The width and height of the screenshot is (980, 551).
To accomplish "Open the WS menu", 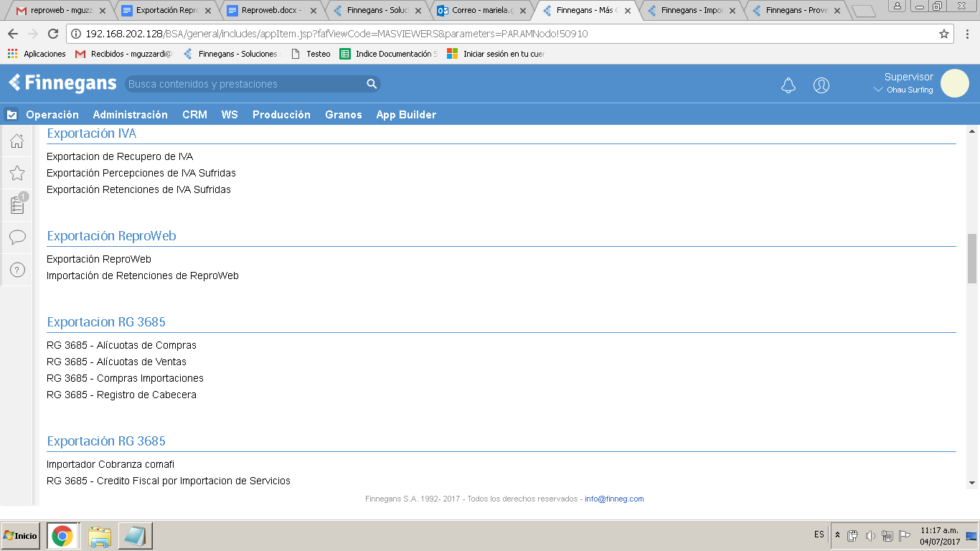I will click(x=230, y=115).
